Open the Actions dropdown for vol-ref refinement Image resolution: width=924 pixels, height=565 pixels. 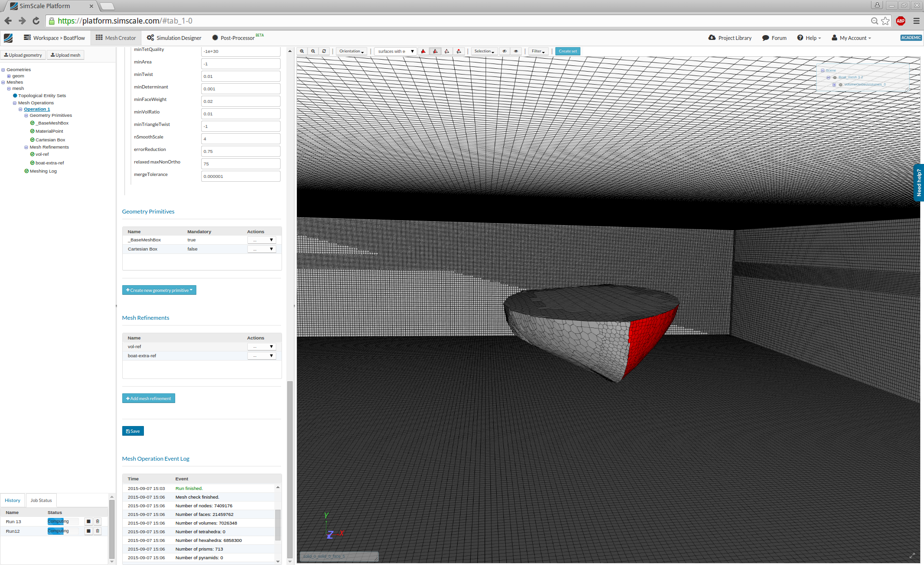(x=261, y=346)
